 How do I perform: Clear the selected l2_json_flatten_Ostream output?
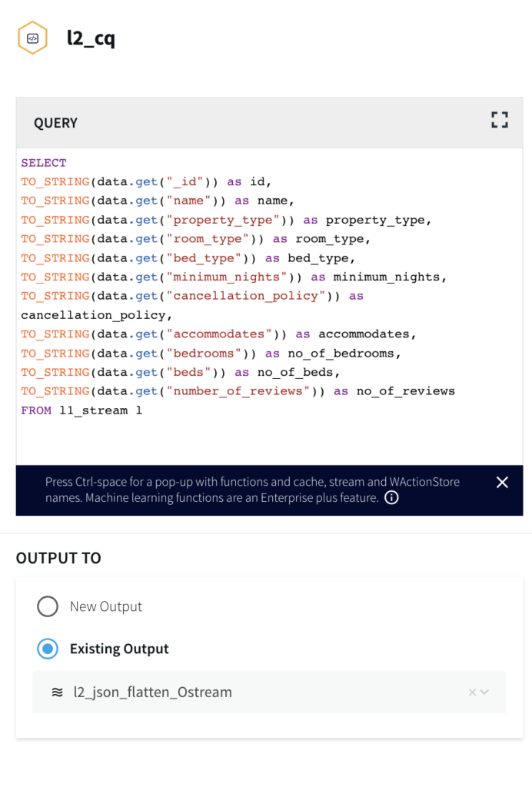472,692
